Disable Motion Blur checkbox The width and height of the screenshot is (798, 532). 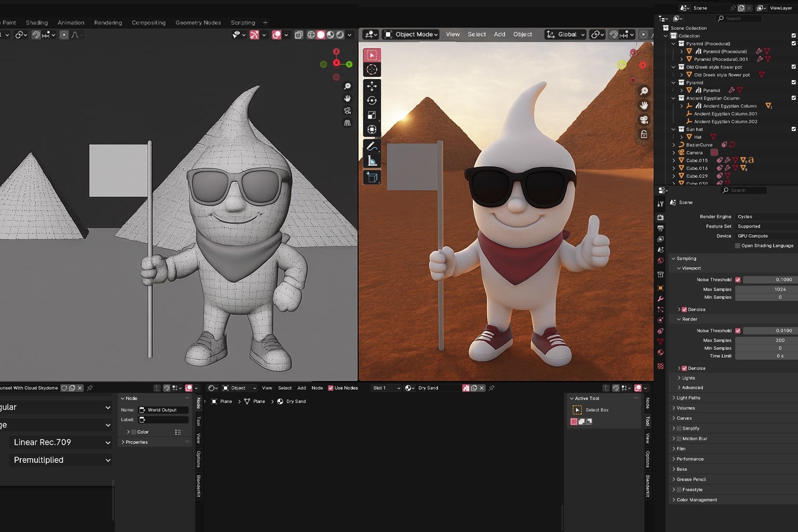tap(679, 438)
